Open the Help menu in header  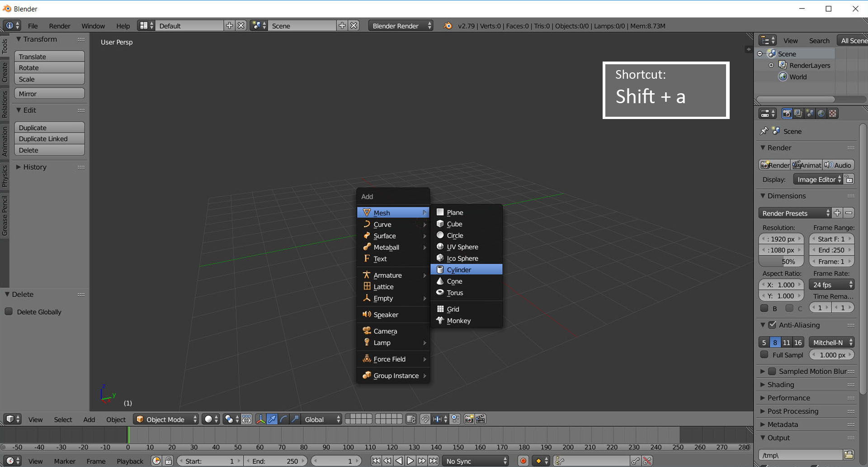(123, 26)
